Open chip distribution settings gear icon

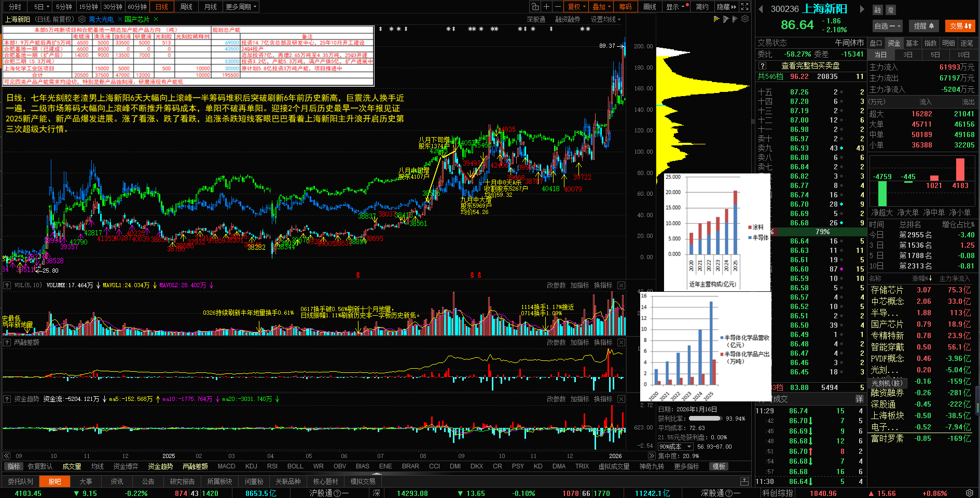(745, 19)
